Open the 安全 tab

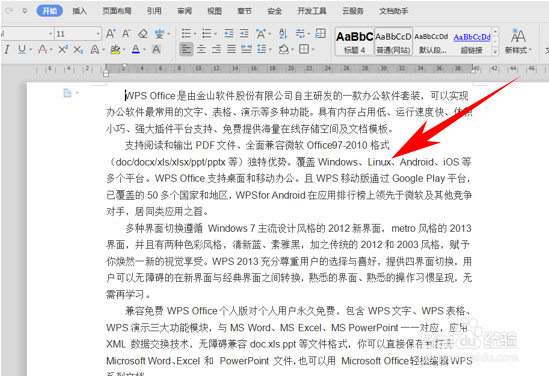(x=274, y=11)
